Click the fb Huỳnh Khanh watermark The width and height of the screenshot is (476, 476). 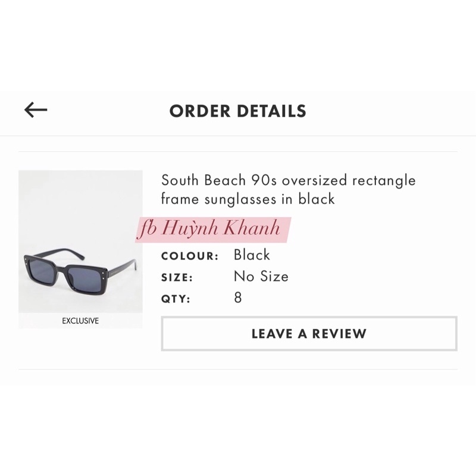click(211, 228)
